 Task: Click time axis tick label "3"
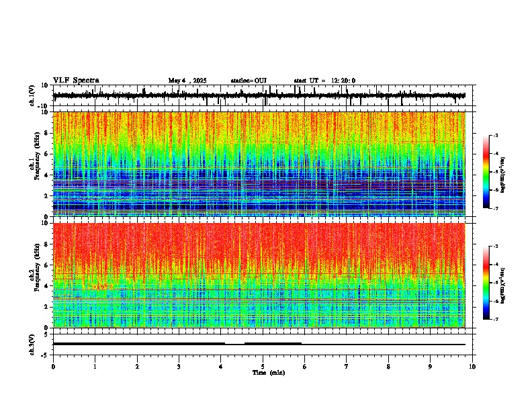click(x=179, y=367)
